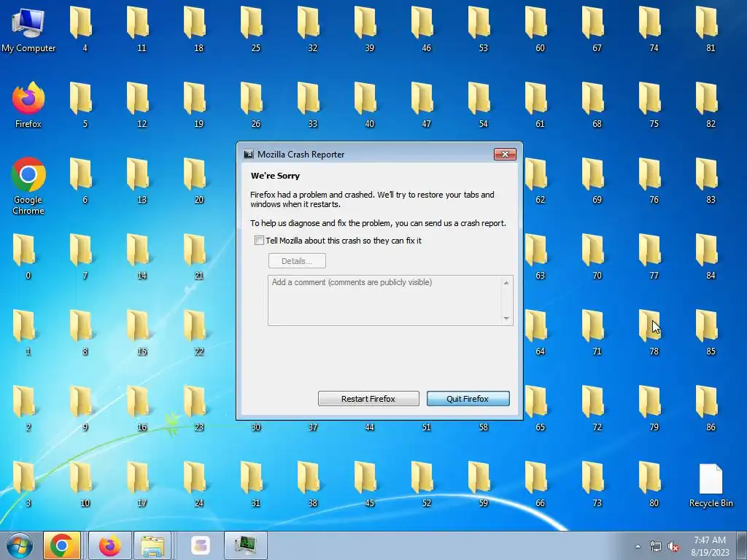The image size is (747, 560).
Task: Select the My Computer desktop icon
Action: pyautogui.click(x=28, y=29)
